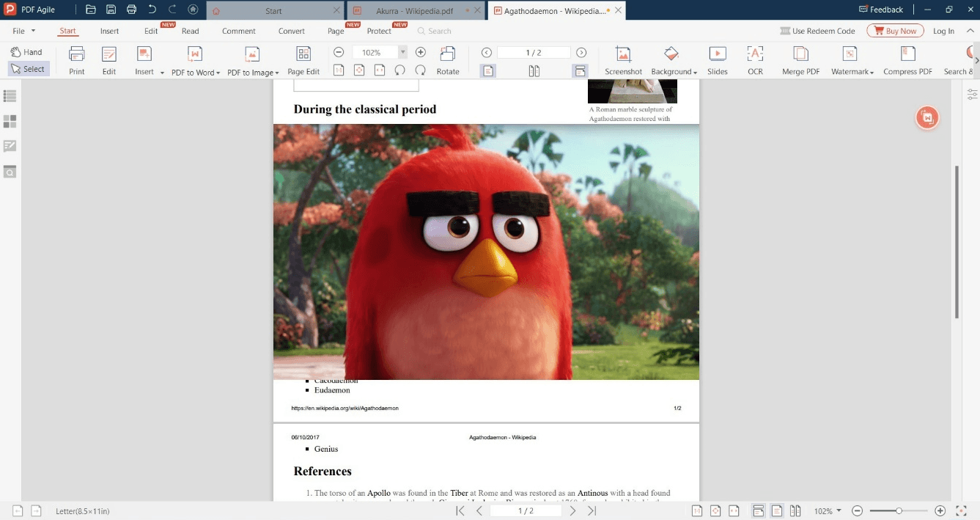Expand the Watermark dropdown
This screenshot has width=980, height=520.
pos(872,73)
